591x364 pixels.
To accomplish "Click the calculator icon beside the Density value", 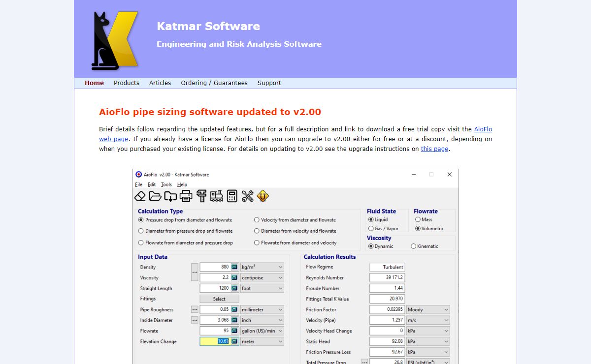I will click(235, 267).
